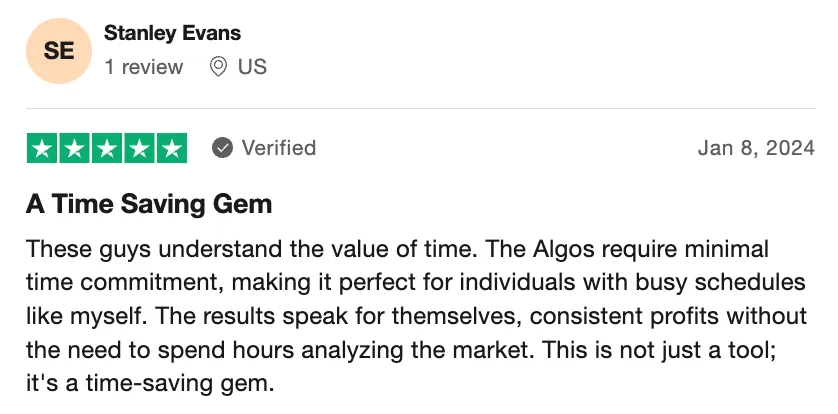Click the phrase 'consistent profits without'
The image size is (838, 414).
pos(668,316)
